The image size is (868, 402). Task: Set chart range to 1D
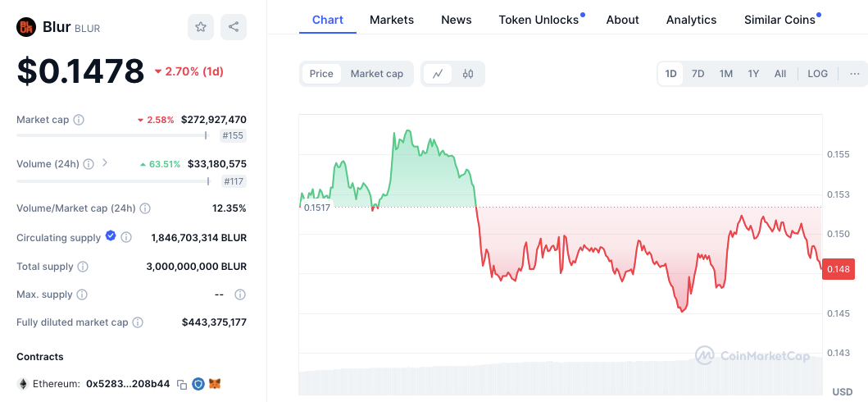click(x=671, y=74)
